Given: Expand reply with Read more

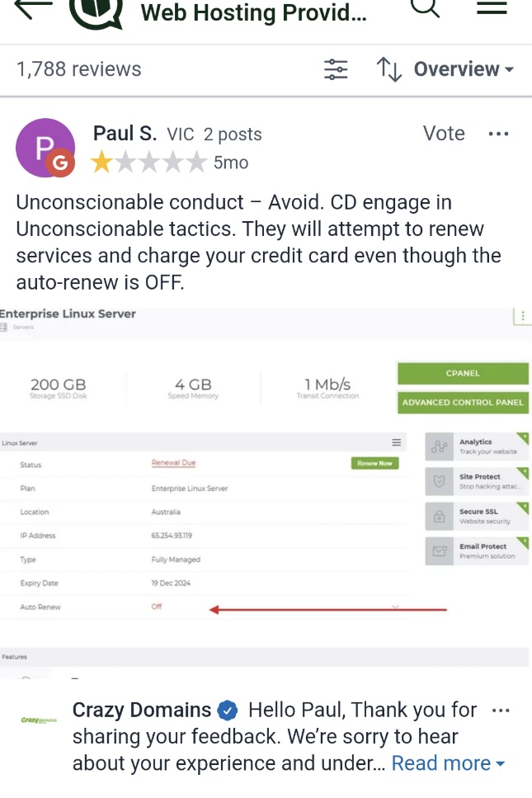Looking at the screenshot, I should [448, 763].
